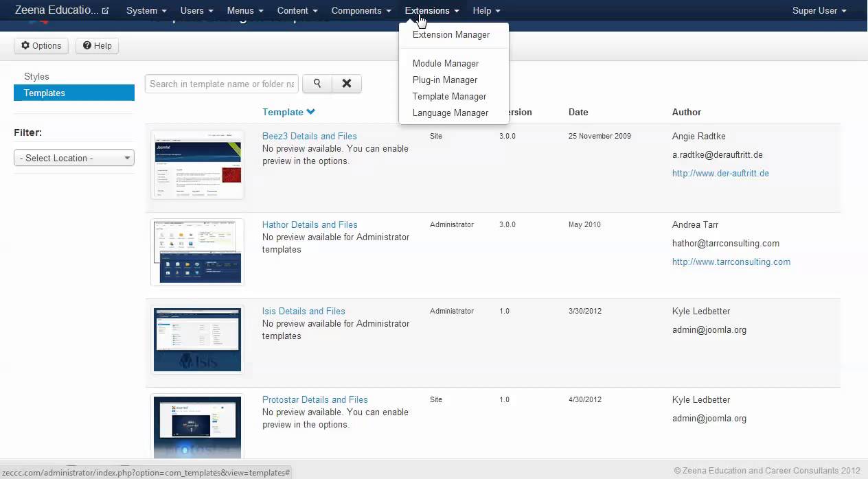Choose Template Manager from Extensions menu
The width and height of the screenshot is (868, 479).
(449, 96)
